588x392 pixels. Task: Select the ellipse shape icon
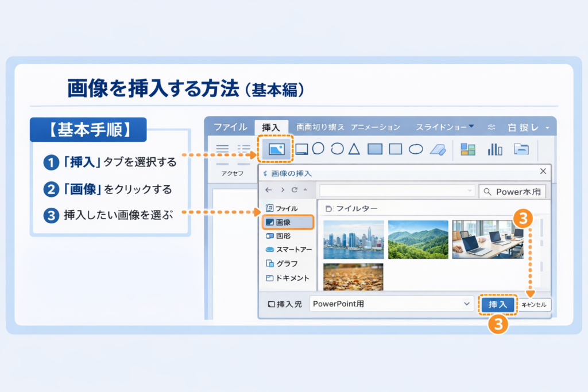[x=416, y=149]
